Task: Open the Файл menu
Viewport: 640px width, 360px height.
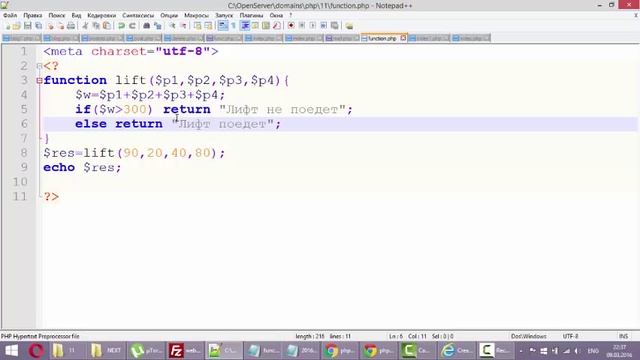Action: 10,15
